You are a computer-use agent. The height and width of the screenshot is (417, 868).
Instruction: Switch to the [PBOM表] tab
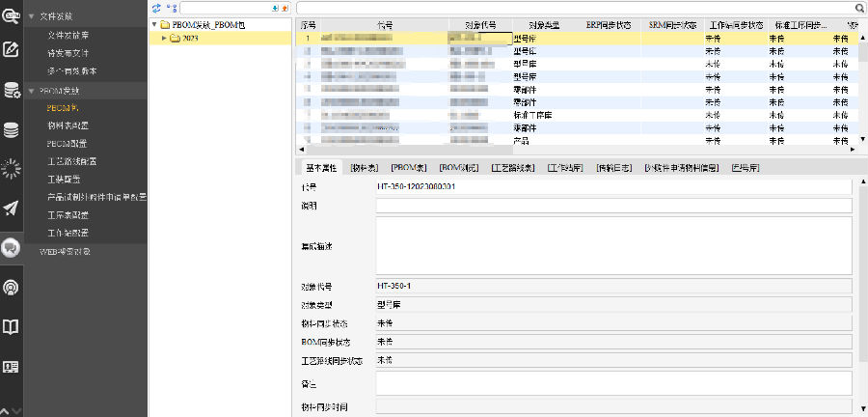click(409, 167)
